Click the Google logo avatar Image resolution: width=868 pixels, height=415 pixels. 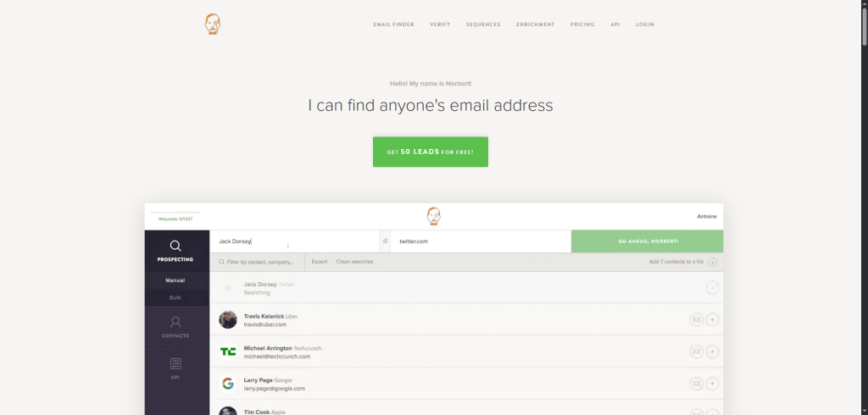(227, 384)
